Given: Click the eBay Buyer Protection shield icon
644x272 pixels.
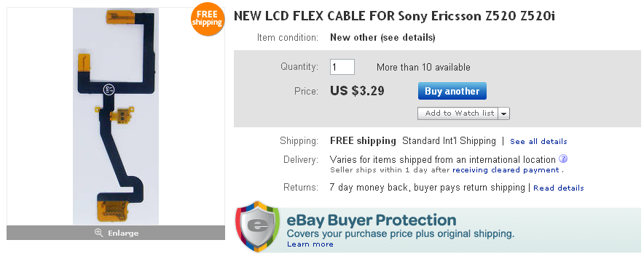Looking at the screenshot, I should coord(257,226).
